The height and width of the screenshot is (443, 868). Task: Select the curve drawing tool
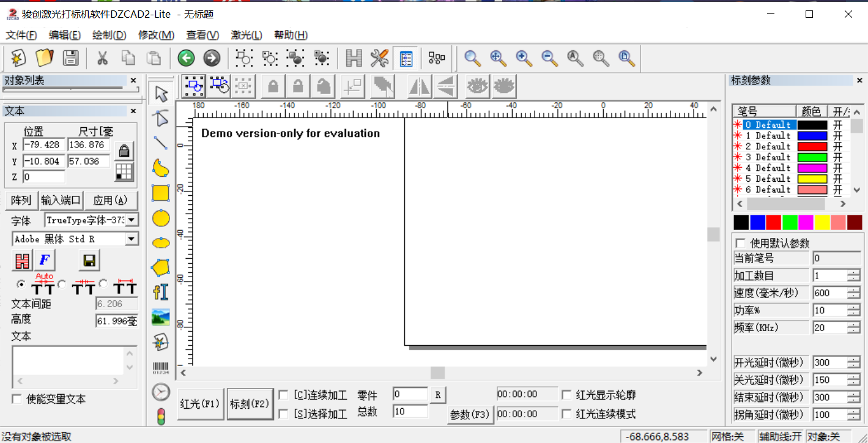pos(161,168)
